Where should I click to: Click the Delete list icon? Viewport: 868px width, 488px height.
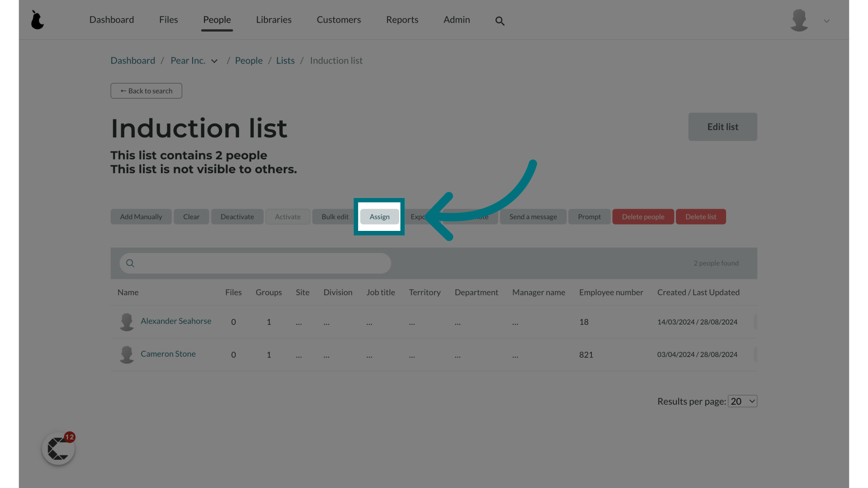700,216
